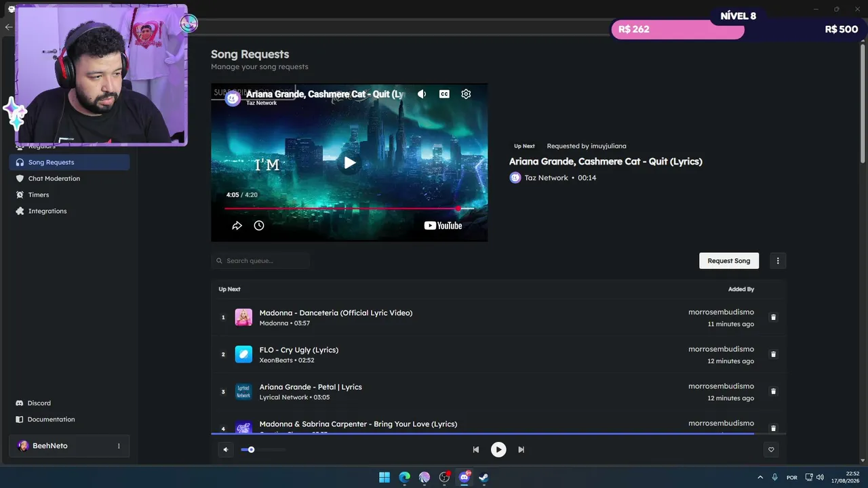Select the FLO - Cry Ugly (Lyrics) title
This screenshot has width=868, height=488.
[x=299, y=350]
